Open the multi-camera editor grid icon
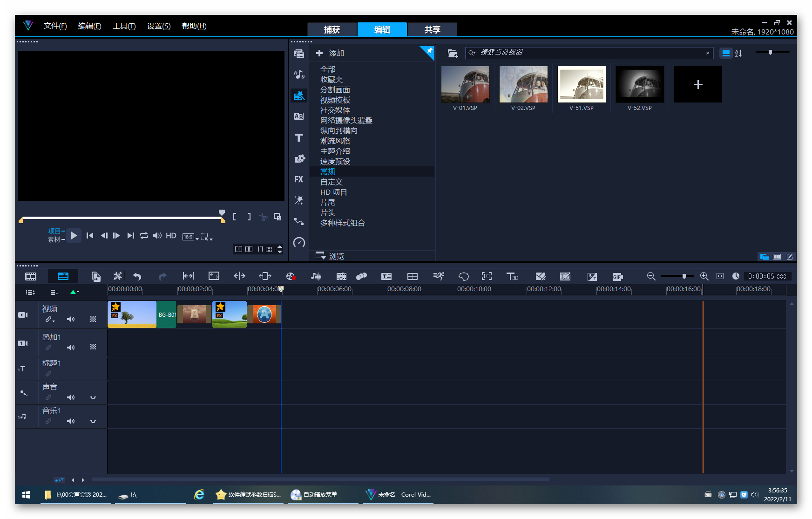 click(x=413, y=276)
